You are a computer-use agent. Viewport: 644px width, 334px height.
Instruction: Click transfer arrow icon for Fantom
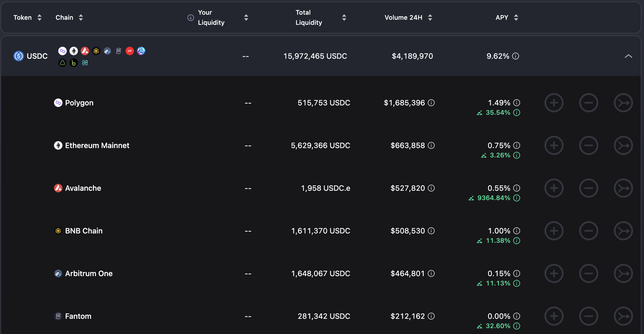coord(623,316)
